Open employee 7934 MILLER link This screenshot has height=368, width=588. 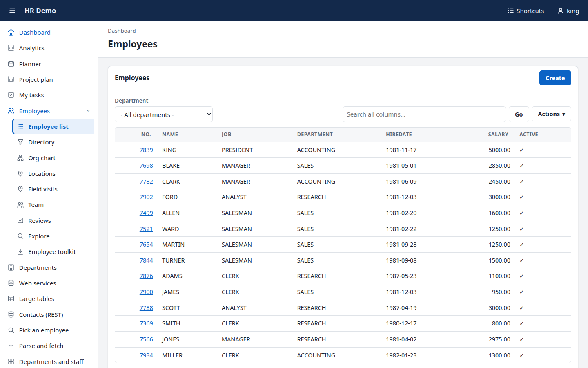[x=146, y=355]
